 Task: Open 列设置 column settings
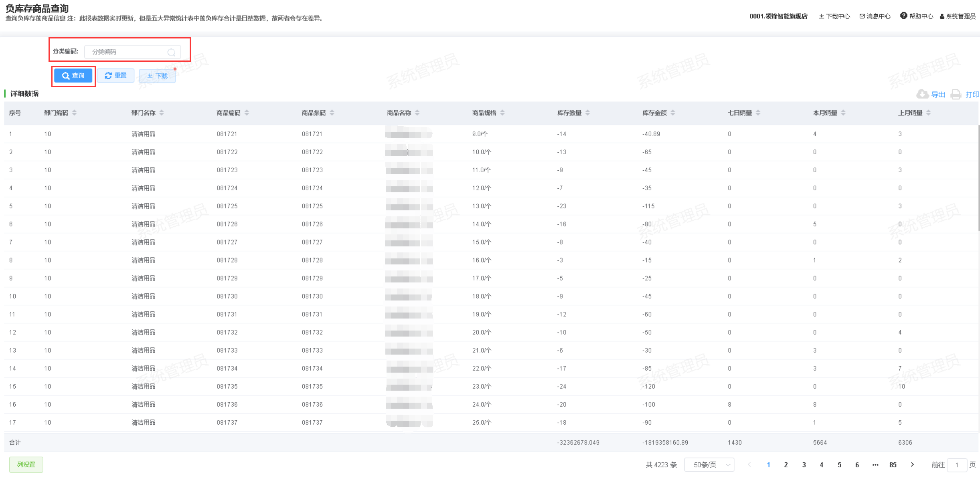point(26,465)
